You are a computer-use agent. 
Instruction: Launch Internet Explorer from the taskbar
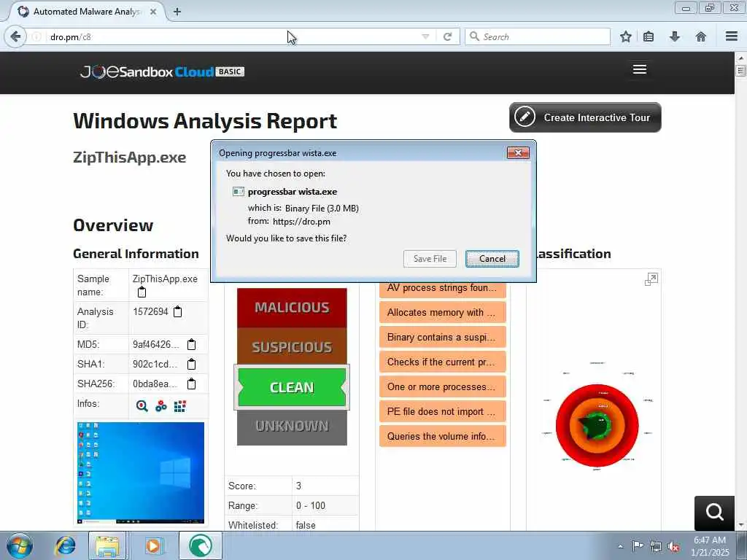[65, 545]
